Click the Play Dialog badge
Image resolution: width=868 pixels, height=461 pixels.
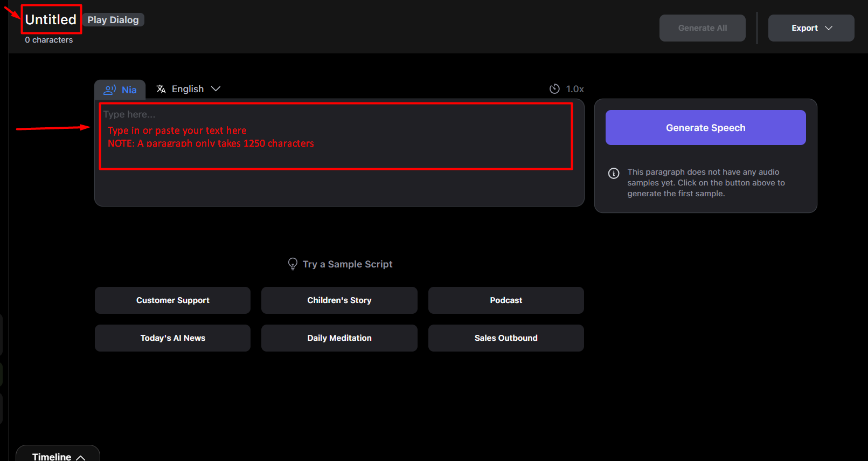pos(113,20)
